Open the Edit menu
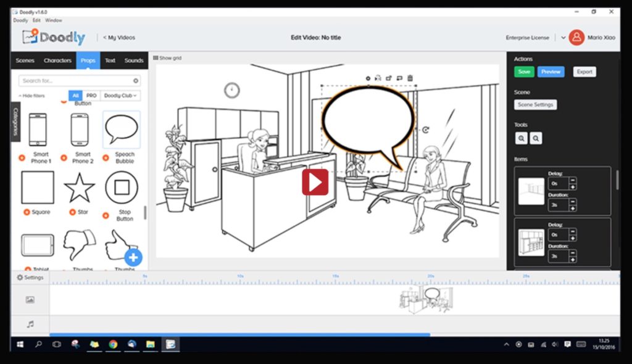Screen dimensions: 632x364 pyautogui.click(x=36, y=20)
